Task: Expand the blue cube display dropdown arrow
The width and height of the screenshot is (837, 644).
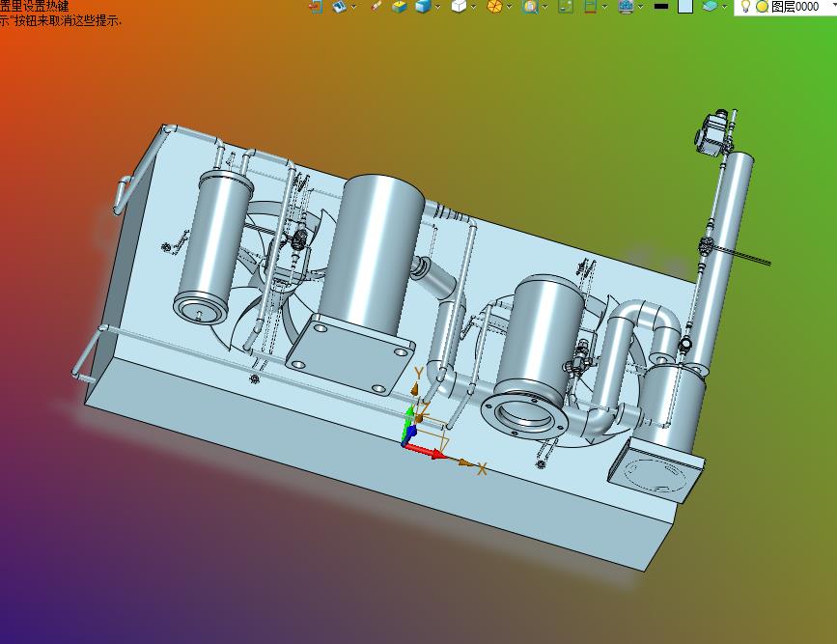Action: coord(437,7)
